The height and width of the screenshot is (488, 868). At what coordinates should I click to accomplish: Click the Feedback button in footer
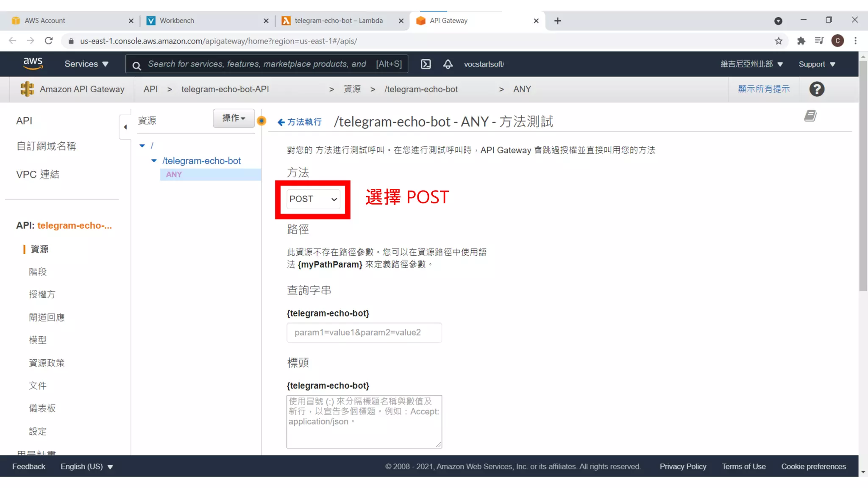coord(28,466)
